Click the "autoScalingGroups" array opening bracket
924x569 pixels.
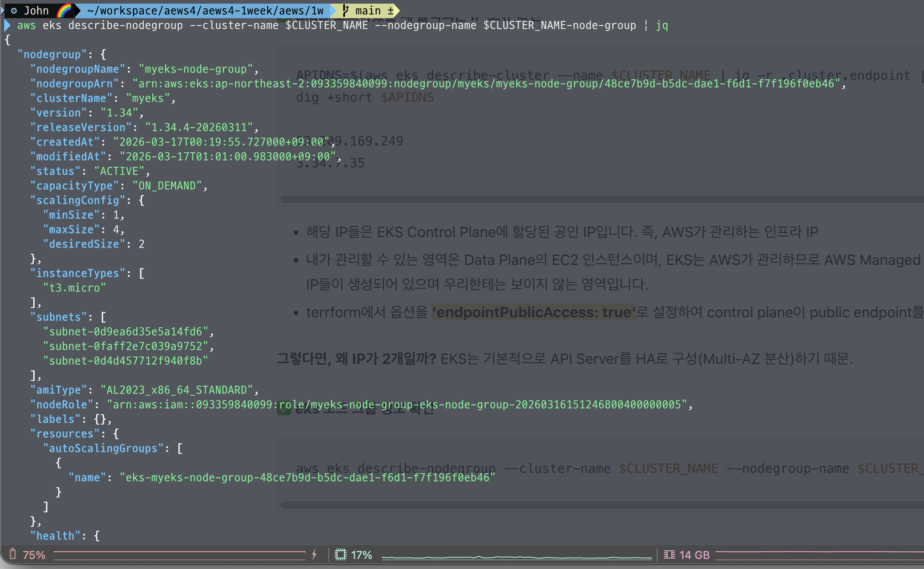pyautogui.click(x=180, y=448)
